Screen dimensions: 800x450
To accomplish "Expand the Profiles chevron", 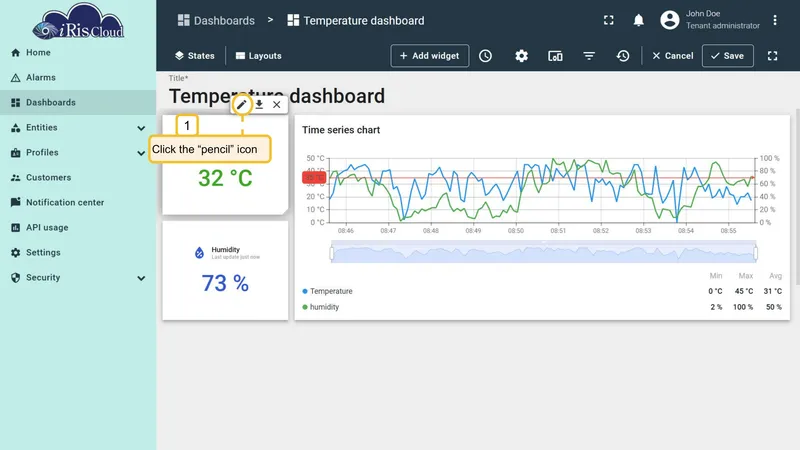I will click(x=141, y=153).
